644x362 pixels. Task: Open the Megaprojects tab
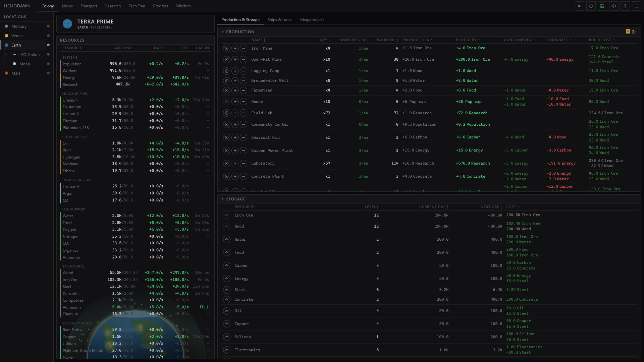[312, 20]
